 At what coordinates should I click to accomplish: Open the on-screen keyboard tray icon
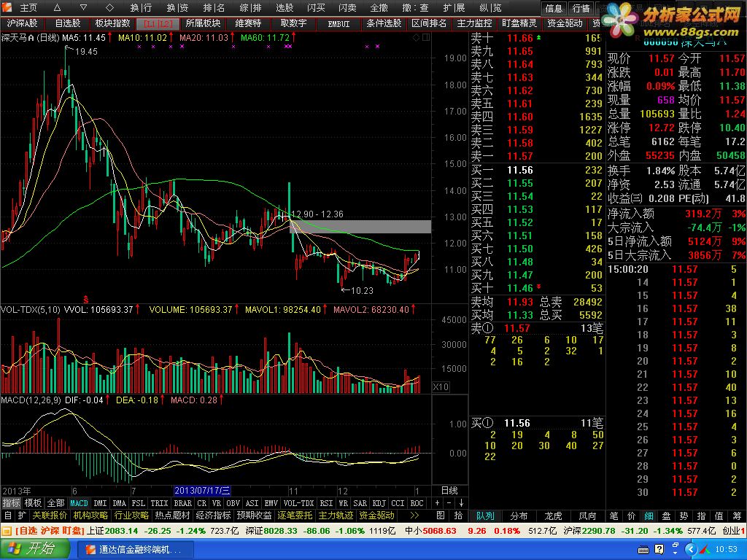(x=643, y=550)
